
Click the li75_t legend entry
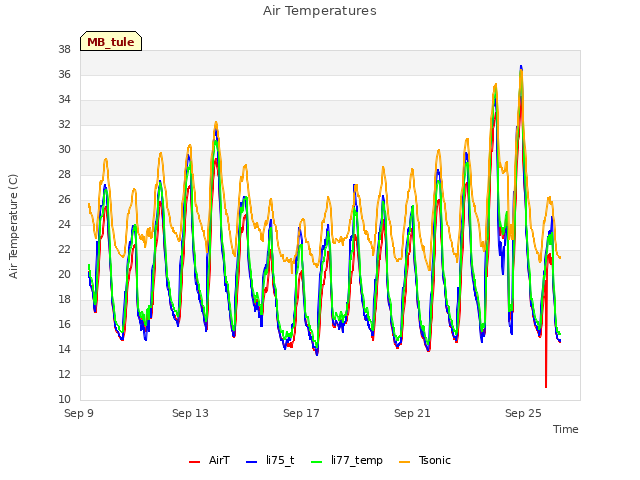click(270, 460)
